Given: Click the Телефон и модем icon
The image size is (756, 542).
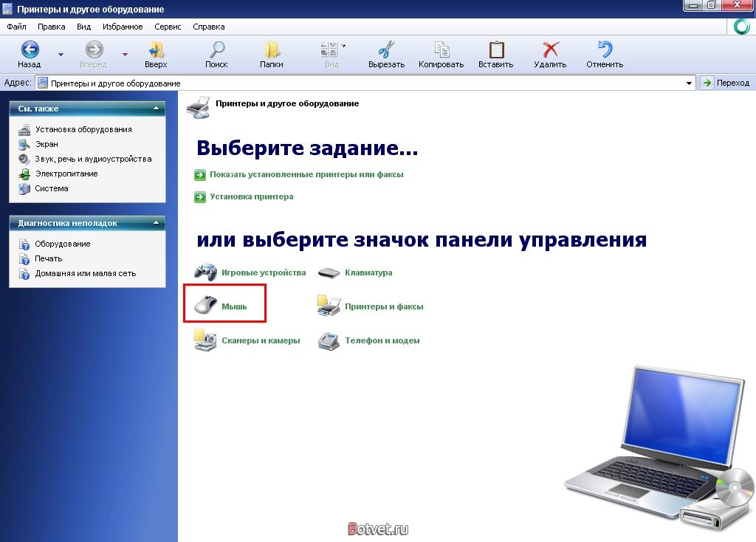Looking at the screenshot, I should pos(329,340).
